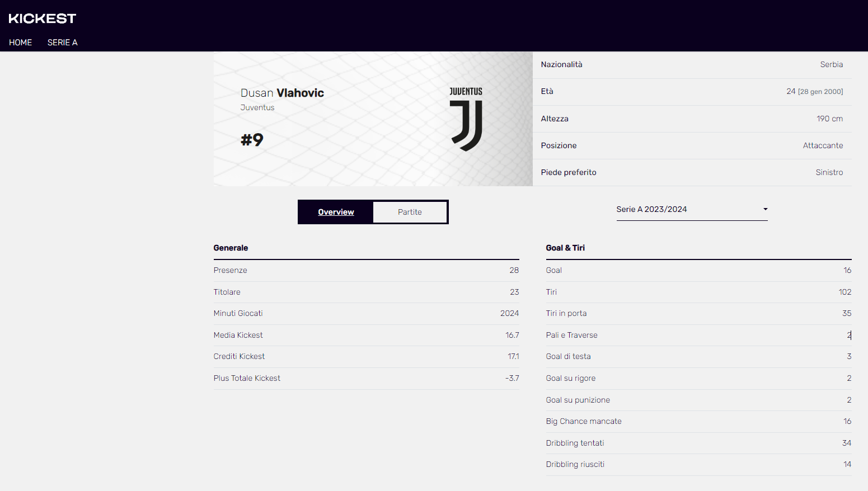Image resolution: width=868 pixels, height=491 pixels.
Task: Click the Posizione label
Action: (x=559, y=145)
